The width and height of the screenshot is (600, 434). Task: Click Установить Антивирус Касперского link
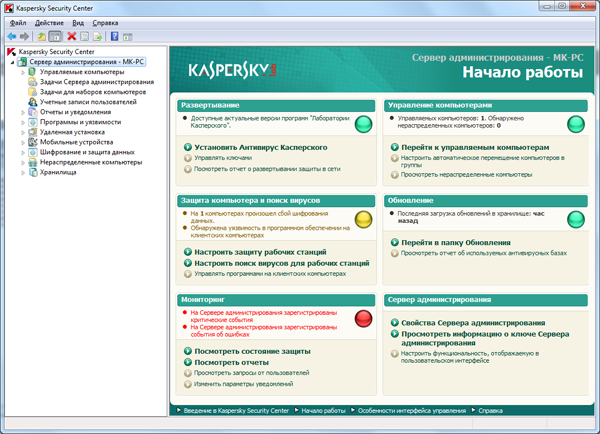pyautogui.click(x=261, y=147)
